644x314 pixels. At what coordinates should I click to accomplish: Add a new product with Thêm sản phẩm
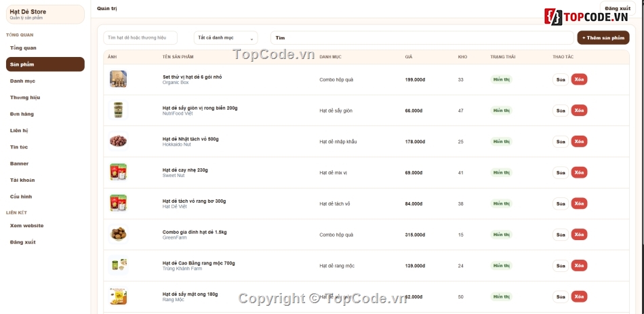(603, 38)
